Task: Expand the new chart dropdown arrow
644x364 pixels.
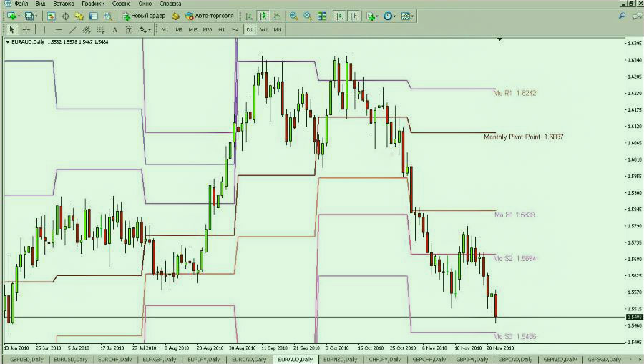Action: (x=21, y=16)
